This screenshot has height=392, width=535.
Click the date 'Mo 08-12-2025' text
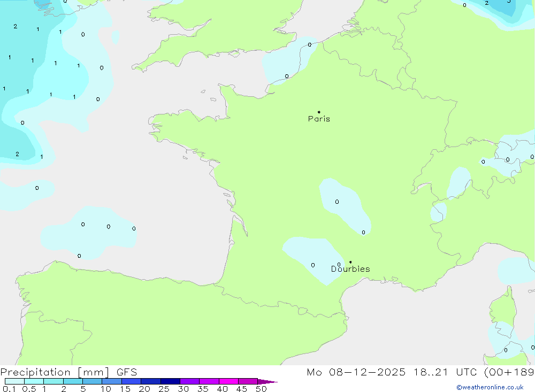pos(356,372)
